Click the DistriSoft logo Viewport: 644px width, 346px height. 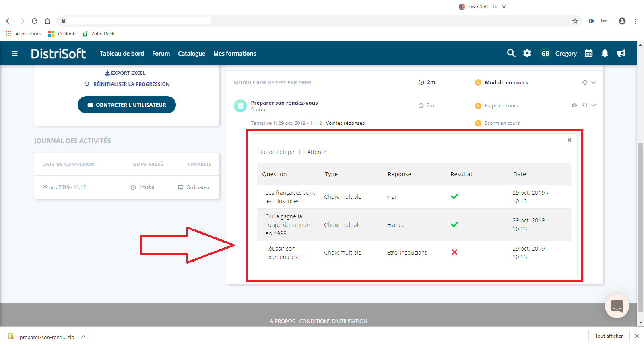[x=58, y=54]
